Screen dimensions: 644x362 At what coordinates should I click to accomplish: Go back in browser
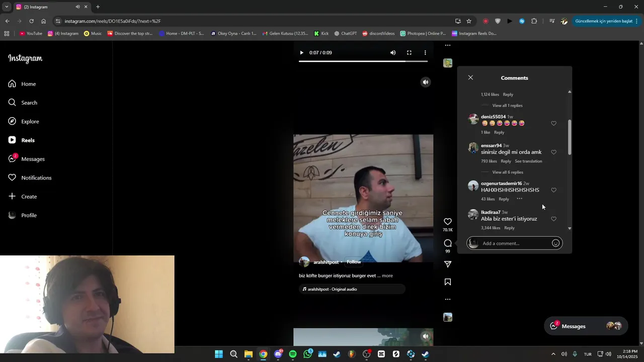[7, 21]
